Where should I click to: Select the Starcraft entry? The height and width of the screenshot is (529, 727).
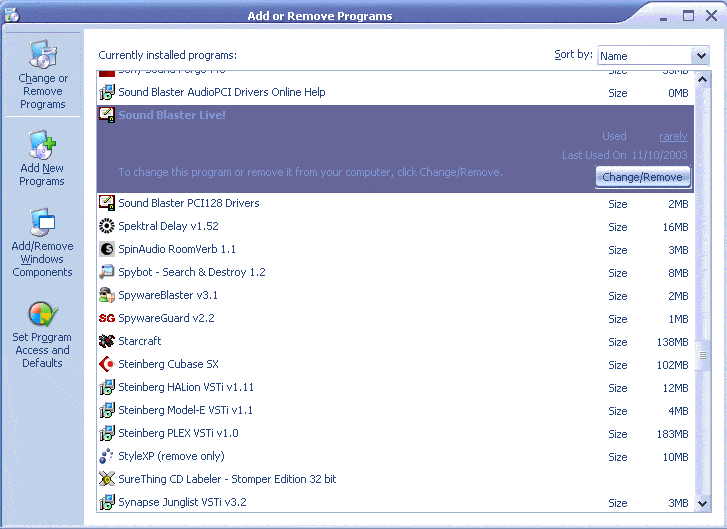395,341
